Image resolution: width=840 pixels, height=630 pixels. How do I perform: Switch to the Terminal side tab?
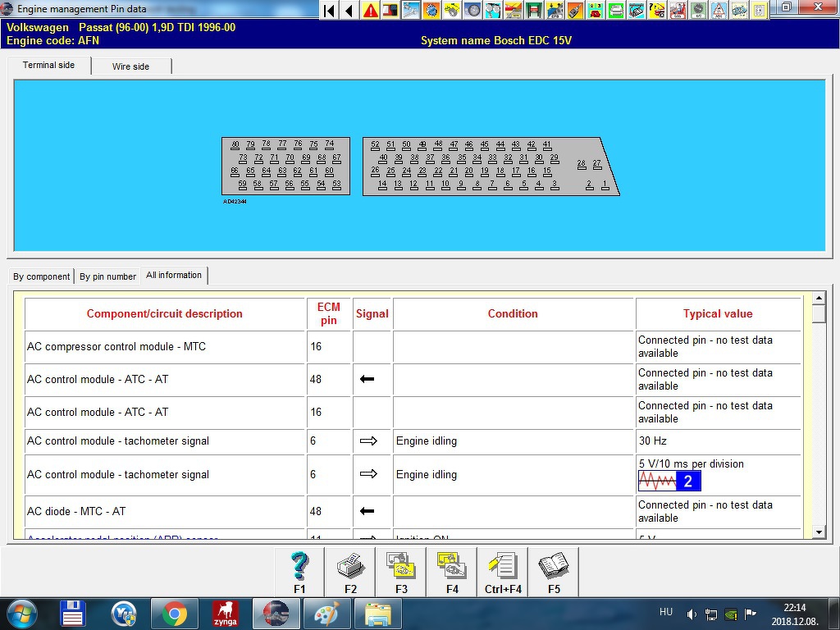[48, 65]
